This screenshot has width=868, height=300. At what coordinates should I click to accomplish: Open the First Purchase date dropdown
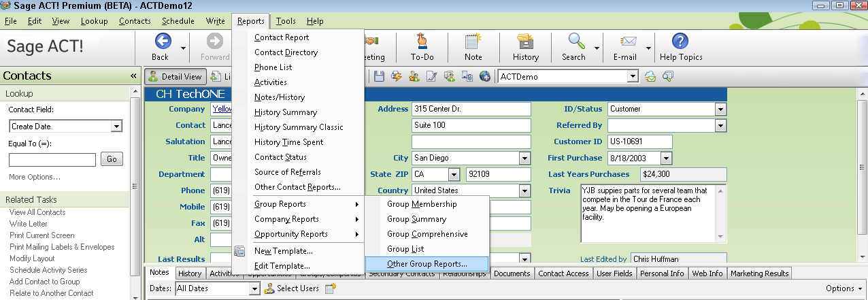pyautogui.click(x=667, y=158)
